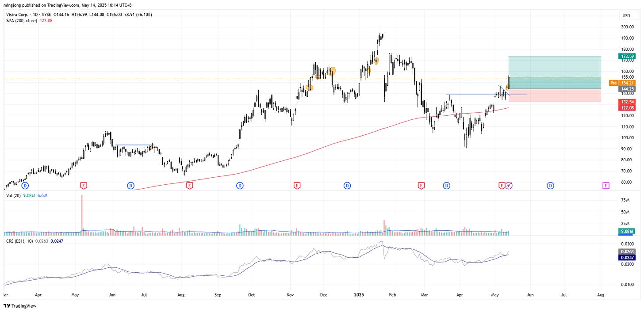Select the purple upcoming-earnings clock icon
This screenshot has width=644, height=312.
coord(509,186)
